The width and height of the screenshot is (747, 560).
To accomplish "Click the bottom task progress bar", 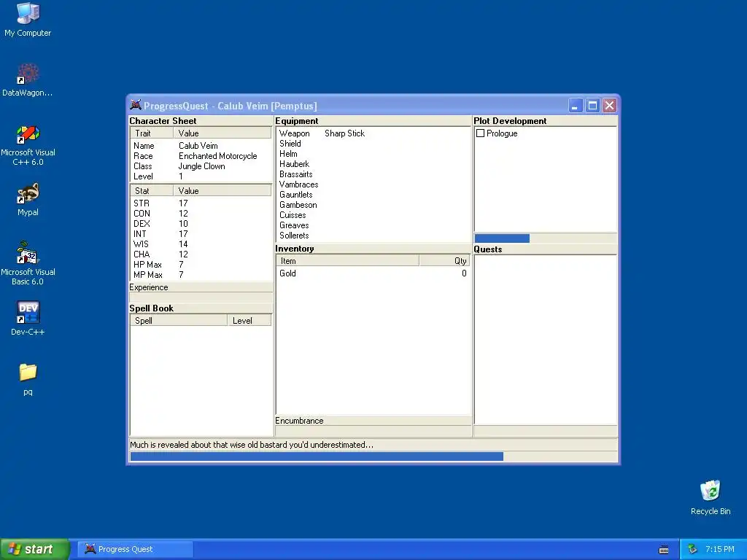I will [x=374, y=456].
